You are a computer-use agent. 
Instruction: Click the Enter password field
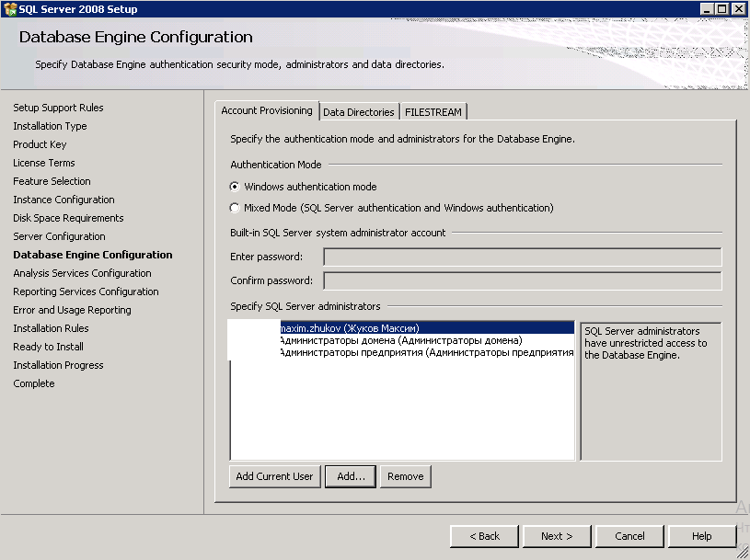coord(522,257)
